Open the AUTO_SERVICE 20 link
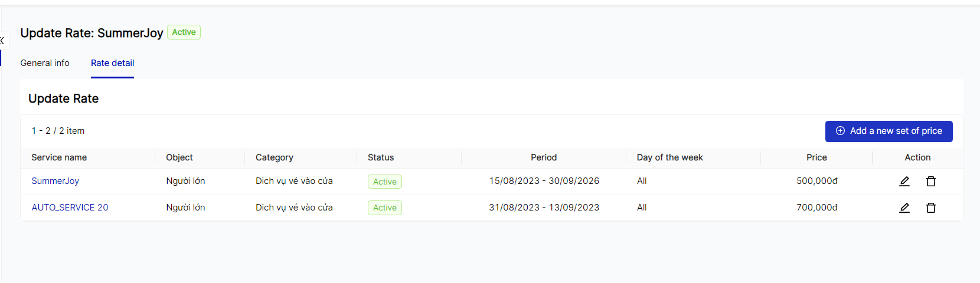The image size is (980, 283). (70, 208)
